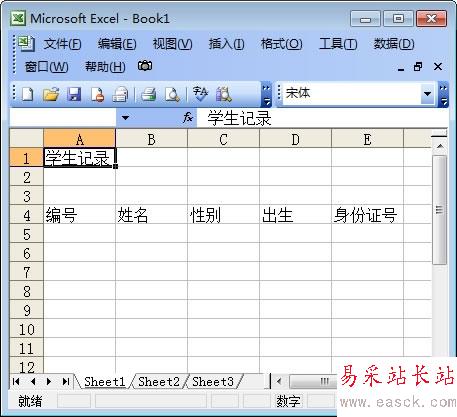Restore the workbook window with the inner restore icon
Viewport: 457px width, 417px height.
pos(418,67)
